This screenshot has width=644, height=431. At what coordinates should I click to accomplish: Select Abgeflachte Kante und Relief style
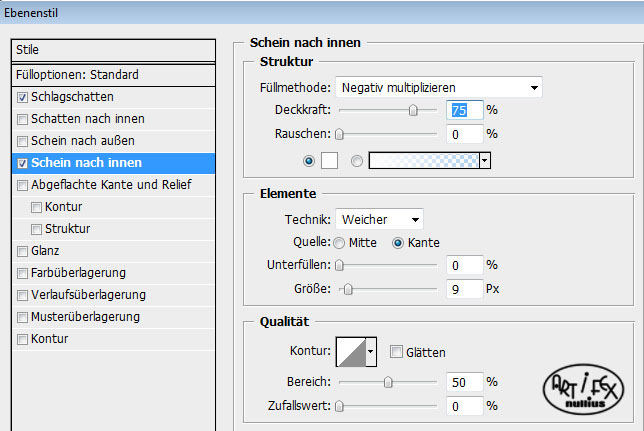(x=113, y=185)
